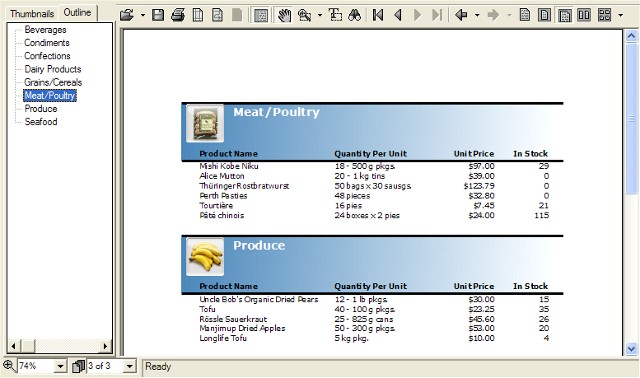Open the 3 of 3 page selector dropdown

pos(130,366)
